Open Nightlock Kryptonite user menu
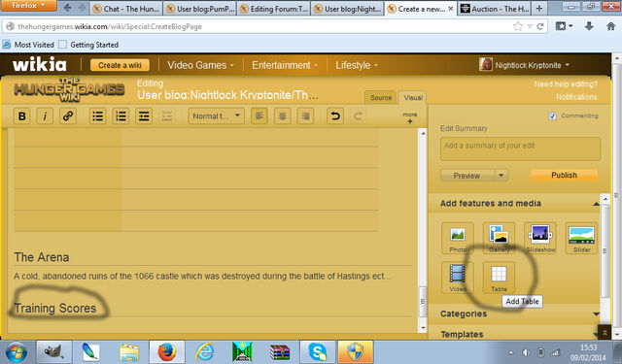622x364 pixels. click(525, 65)
